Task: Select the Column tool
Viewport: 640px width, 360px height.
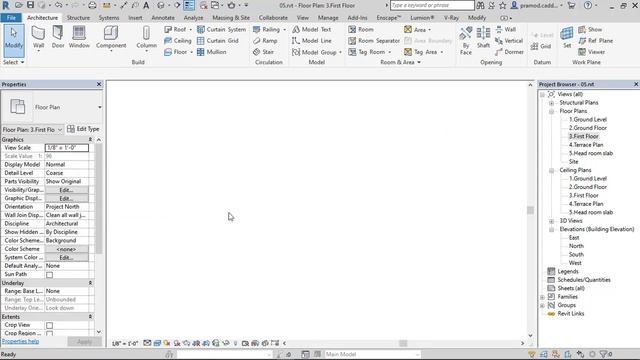Action: tap(146, 38)
